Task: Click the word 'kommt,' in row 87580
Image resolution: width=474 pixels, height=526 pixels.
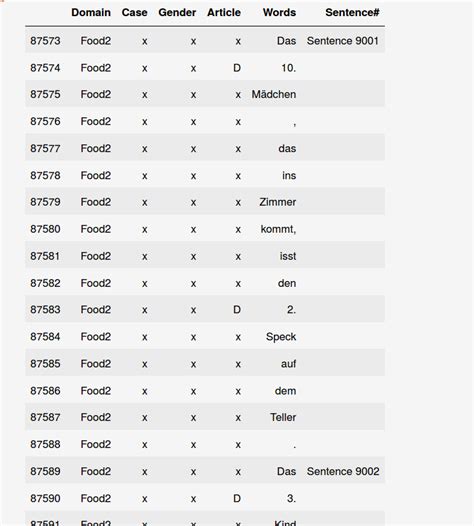Action: (x=278, y=229)
